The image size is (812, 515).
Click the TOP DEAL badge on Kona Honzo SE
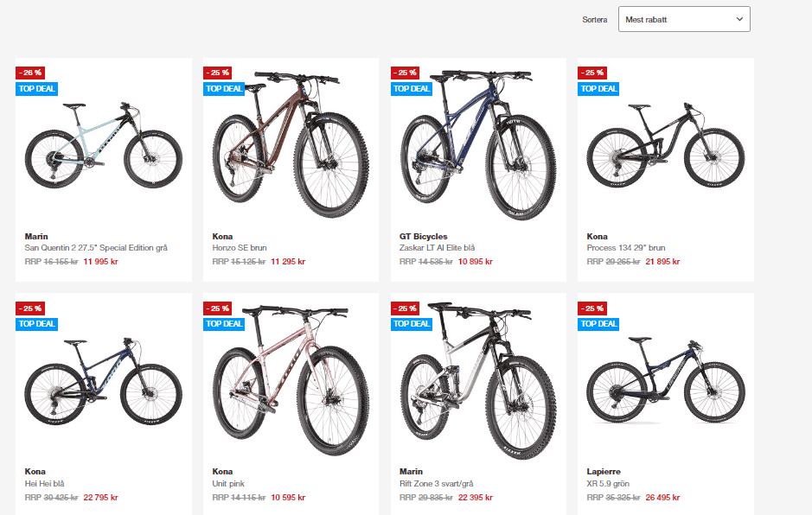[x=224, y=88]
